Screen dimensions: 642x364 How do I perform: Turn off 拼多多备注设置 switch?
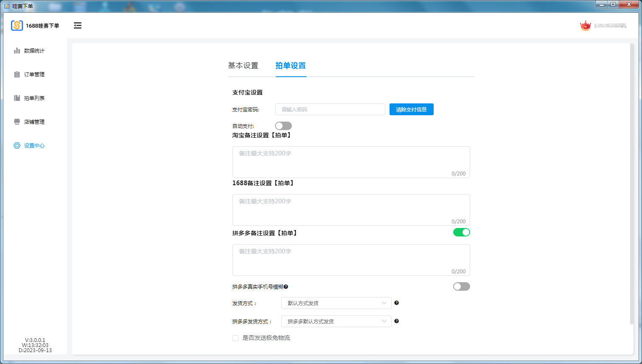[x=461, y=232]
